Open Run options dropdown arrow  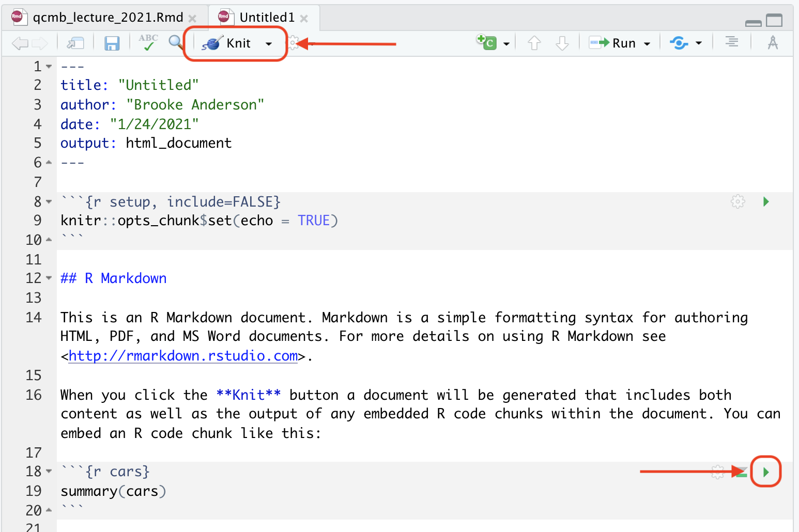[647, 44]
